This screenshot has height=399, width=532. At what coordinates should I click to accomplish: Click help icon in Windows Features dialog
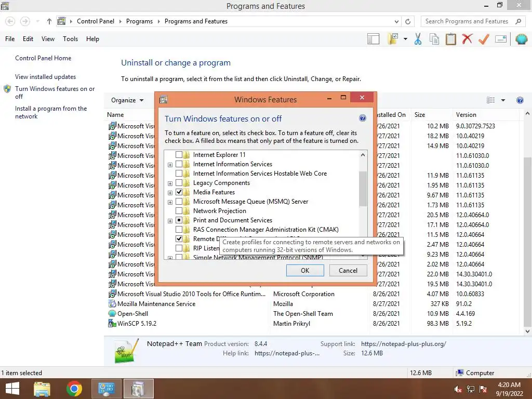362,118
